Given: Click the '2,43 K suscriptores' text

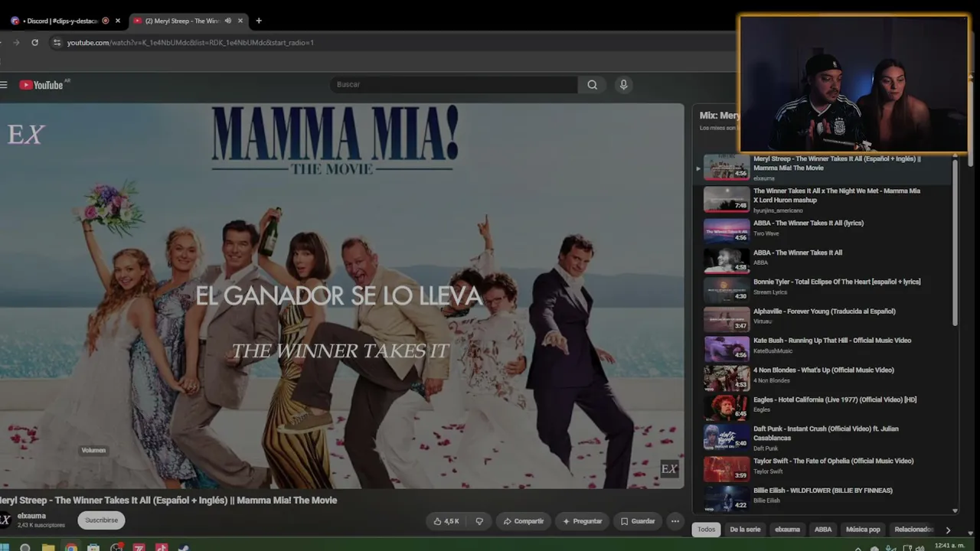Looking at the screenshot, I should click(41, 526).
